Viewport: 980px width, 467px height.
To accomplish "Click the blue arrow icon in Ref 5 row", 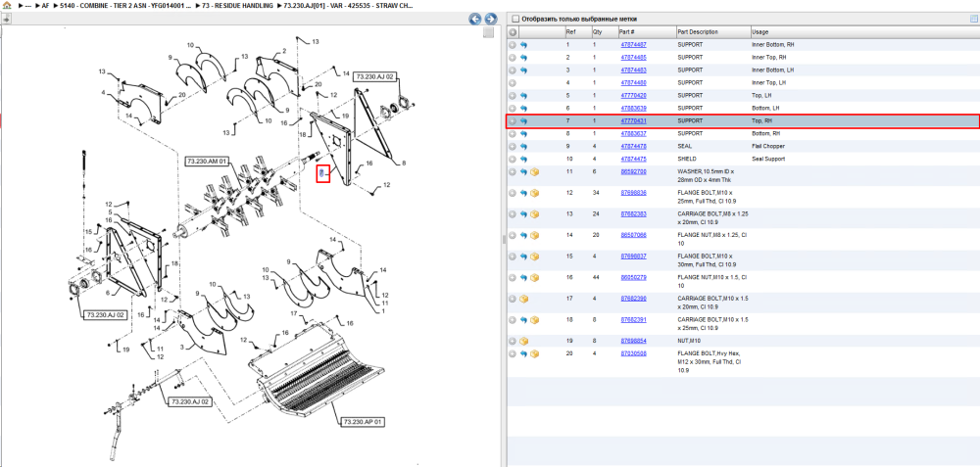I will point(523,96).
